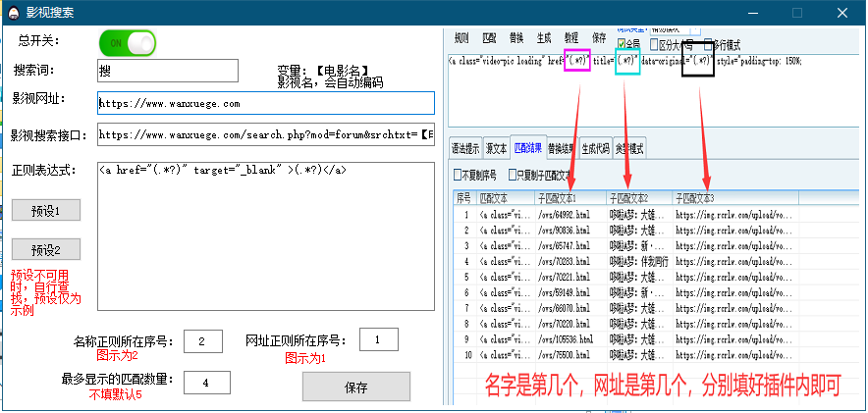Click the 变量:【电影名】 hint text
868x413 pixels.
[x=323, y=71]
